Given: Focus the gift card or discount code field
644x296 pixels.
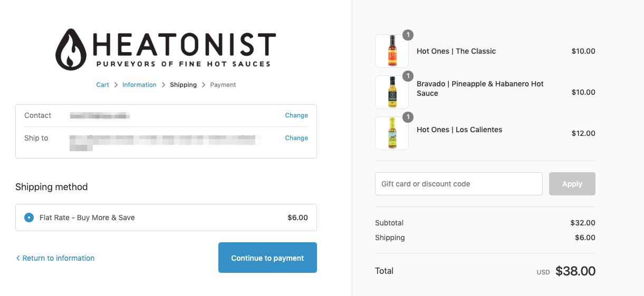Looking at the screenshot, I should [x=458, y=184].
